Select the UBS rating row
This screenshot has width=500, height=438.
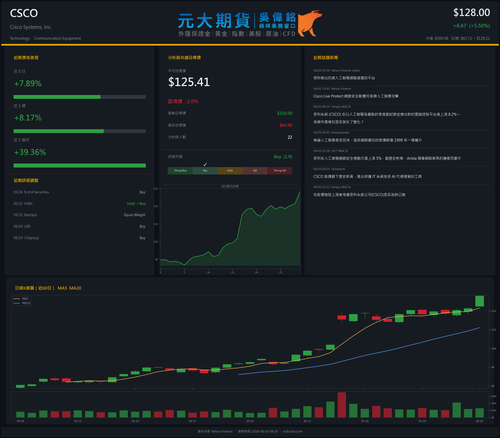click(80, 226)
